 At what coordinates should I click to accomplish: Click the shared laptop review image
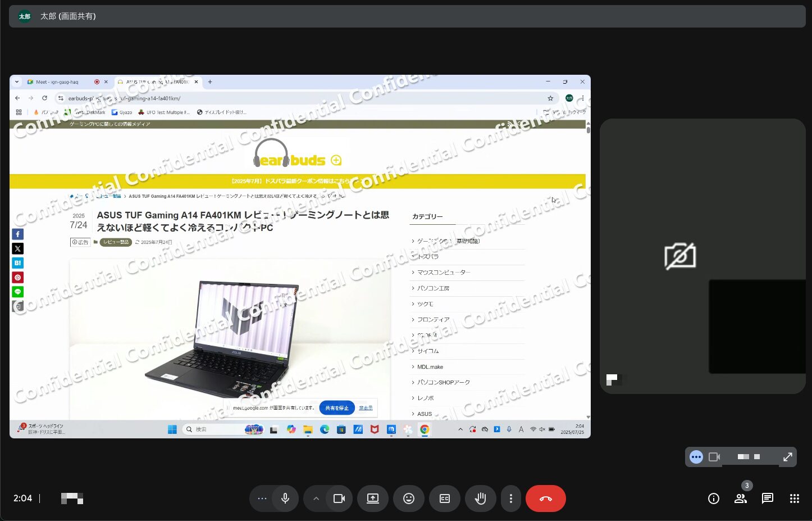pos(230,337)
